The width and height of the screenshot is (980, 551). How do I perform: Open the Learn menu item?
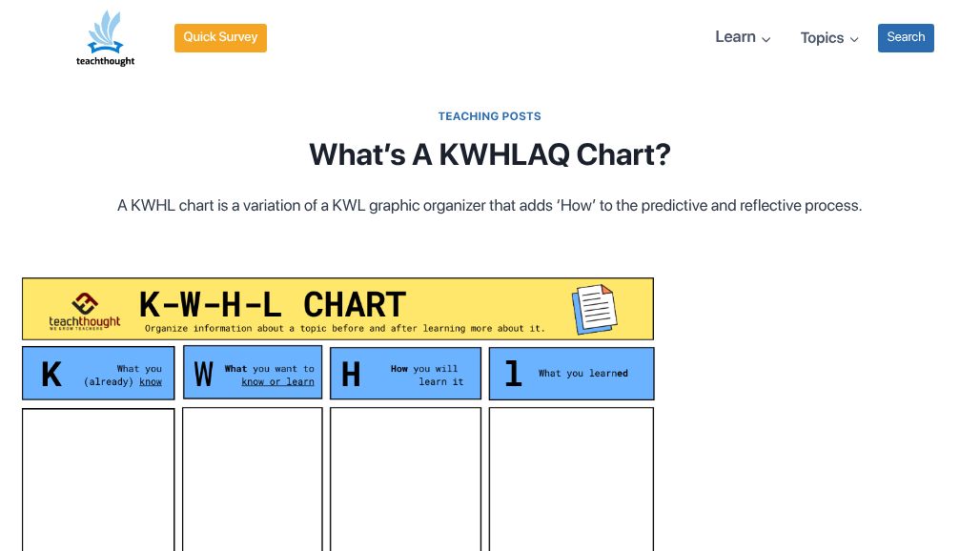point(735,37)
